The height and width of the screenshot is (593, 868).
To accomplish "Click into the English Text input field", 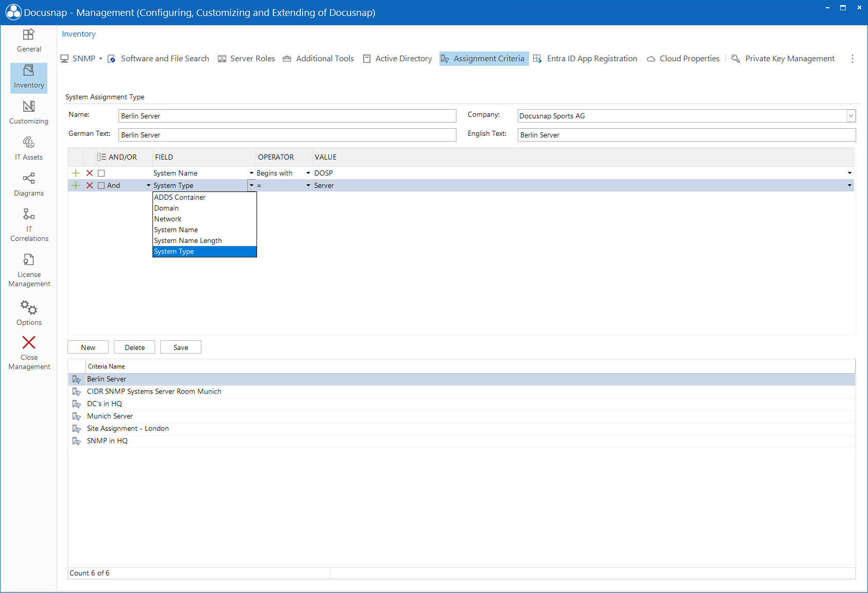I will tap(687, 135).
